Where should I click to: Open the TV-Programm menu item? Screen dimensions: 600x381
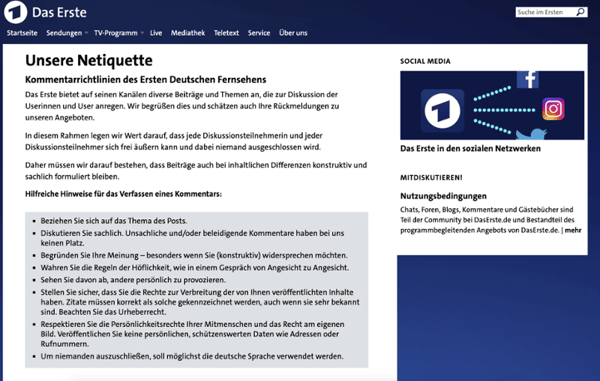[116, 33]
